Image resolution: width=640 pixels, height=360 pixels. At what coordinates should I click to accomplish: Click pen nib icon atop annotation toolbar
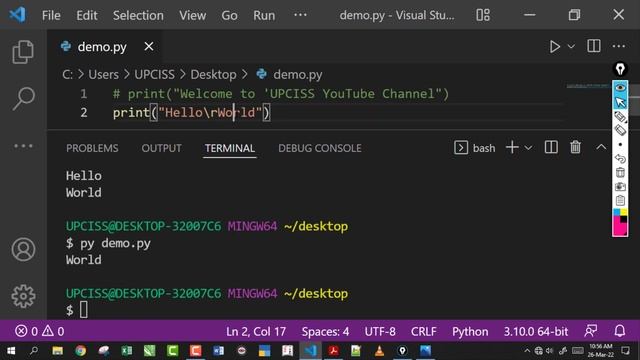620,69
